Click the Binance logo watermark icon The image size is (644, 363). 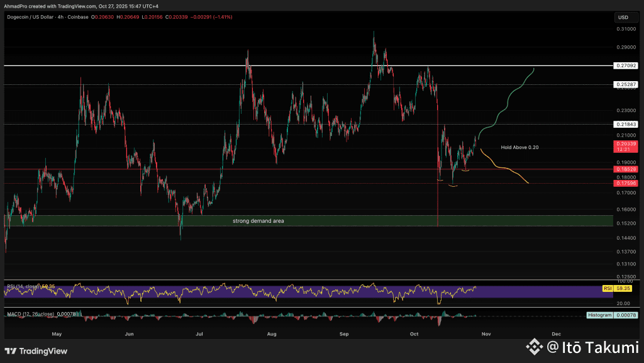(x=535, y=345)
